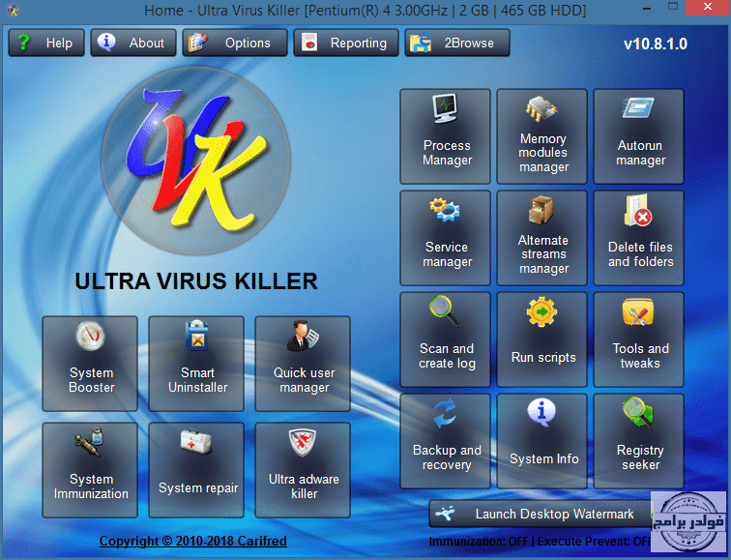Open the Run scripts module
The height and width of the screenshot is (560, 731).
[541, 339]
